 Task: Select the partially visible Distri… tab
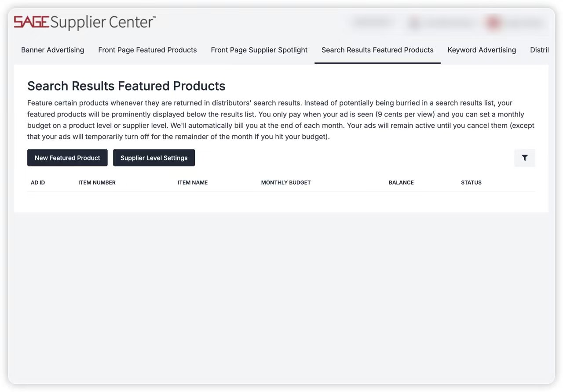pyautogui.click(x=539, y=50)
